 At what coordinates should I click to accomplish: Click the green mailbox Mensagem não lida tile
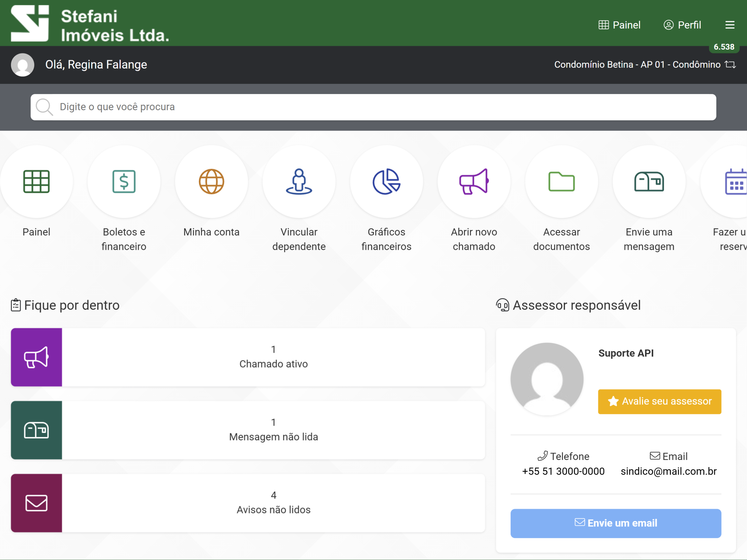pyautogui.click(x=36, y=430)
